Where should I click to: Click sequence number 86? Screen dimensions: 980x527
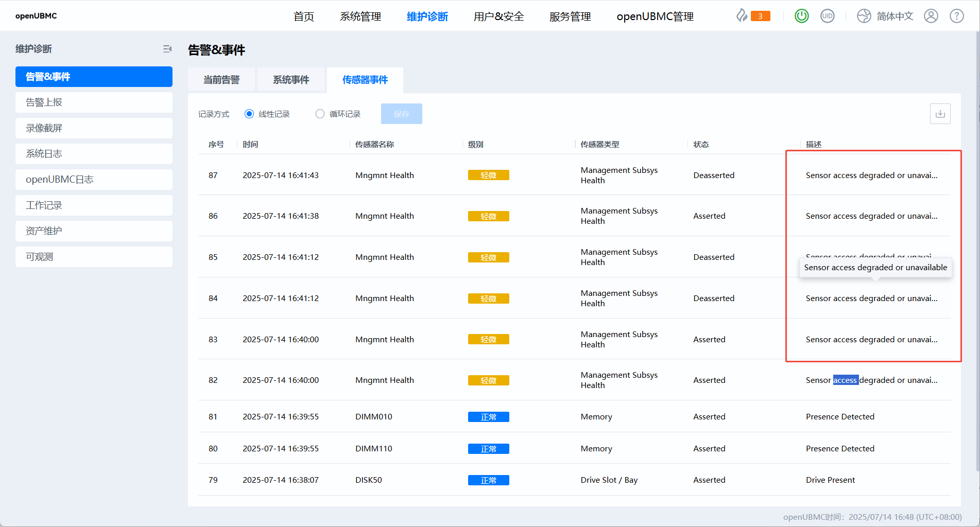213,216
